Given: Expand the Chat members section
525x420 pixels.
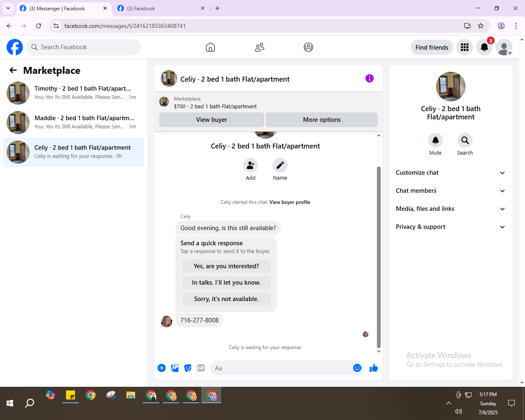Looking at the screenshot, I should pyautogui.click(x=451, y=191).
